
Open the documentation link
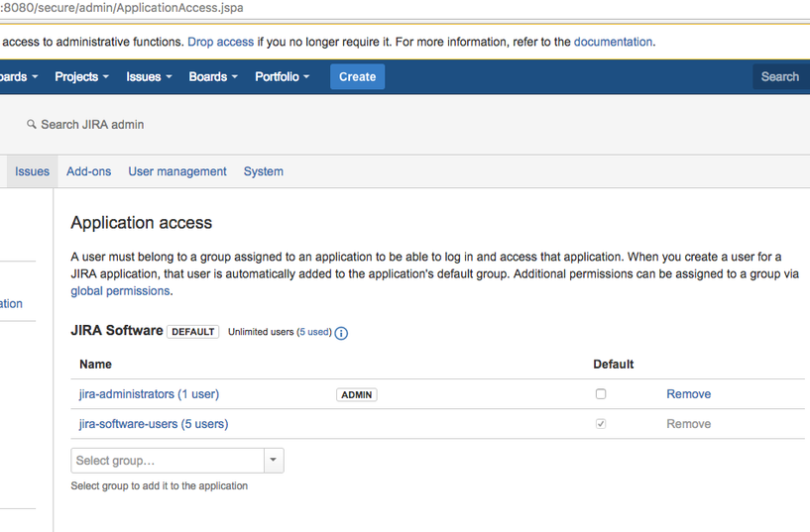pyautogui.click(x=613, y=42)
